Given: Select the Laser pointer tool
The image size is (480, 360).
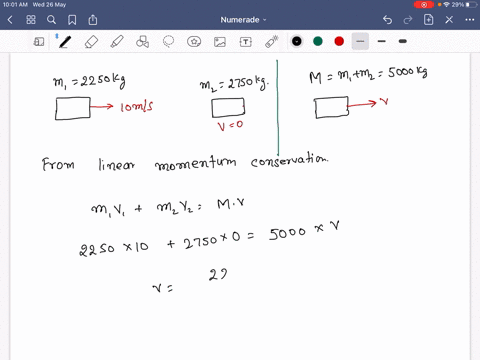Looking at the screenshot, I should [272, 42].
